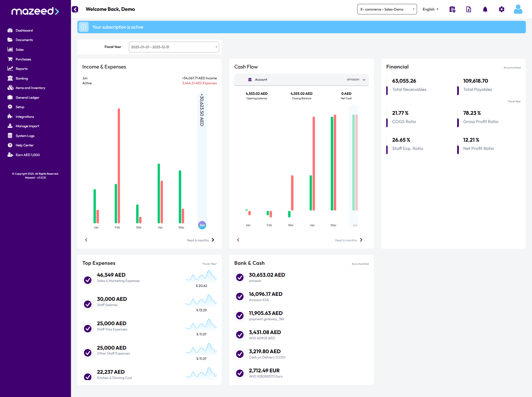
Task: Click the clipboard add icon in header
Action: (x=452, y=9)
